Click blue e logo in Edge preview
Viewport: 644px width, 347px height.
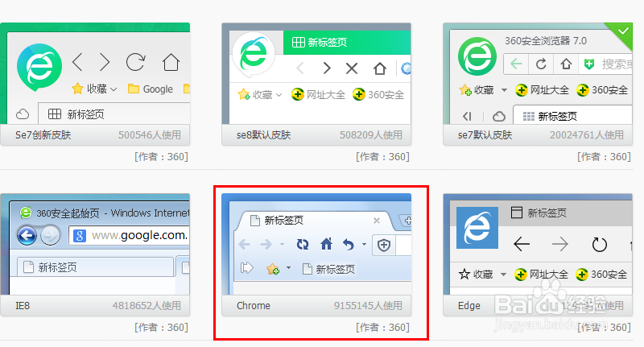[x=477, y=228]
